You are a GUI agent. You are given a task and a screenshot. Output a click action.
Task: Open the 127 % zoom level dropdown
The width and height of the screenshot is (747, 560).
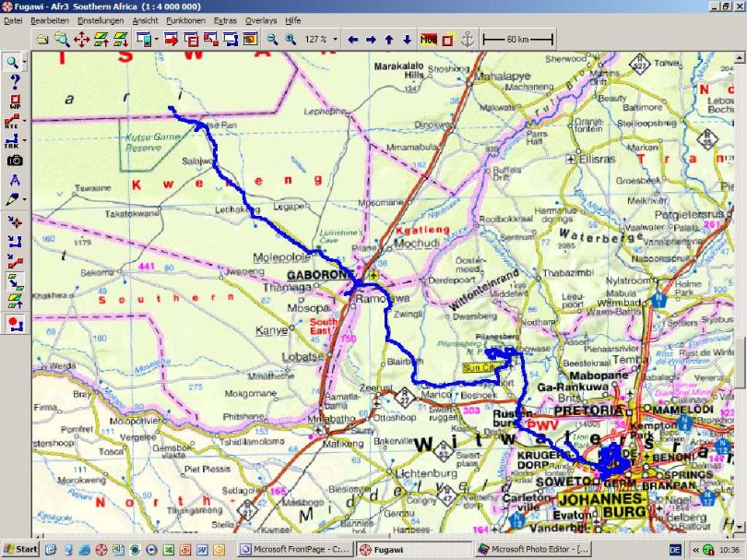point(335,40)
